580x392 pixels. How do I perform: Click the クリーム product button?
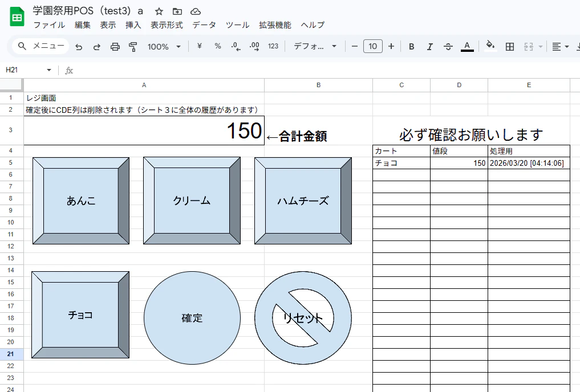click(x=192, y=201)
